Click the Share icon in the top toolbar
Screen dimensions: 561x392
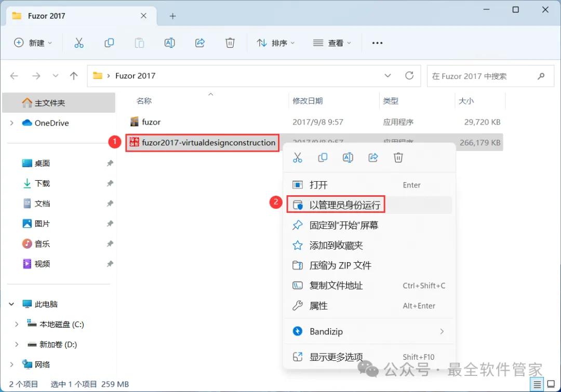[200, 43]
